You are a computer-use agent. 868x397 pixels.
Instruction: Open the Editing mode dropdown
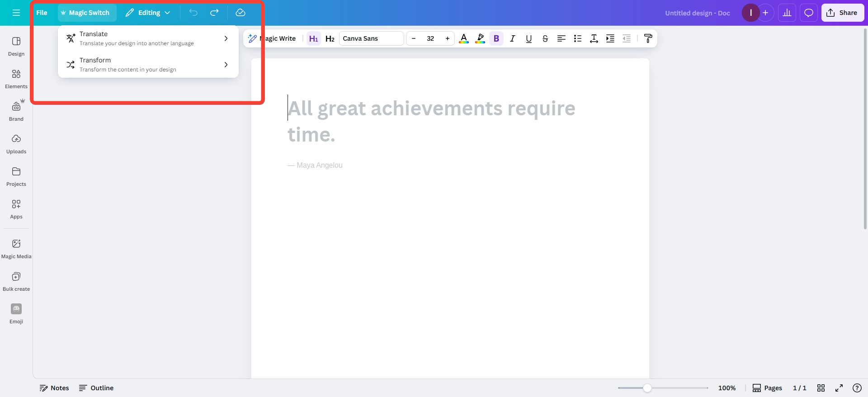click(148, 13)
